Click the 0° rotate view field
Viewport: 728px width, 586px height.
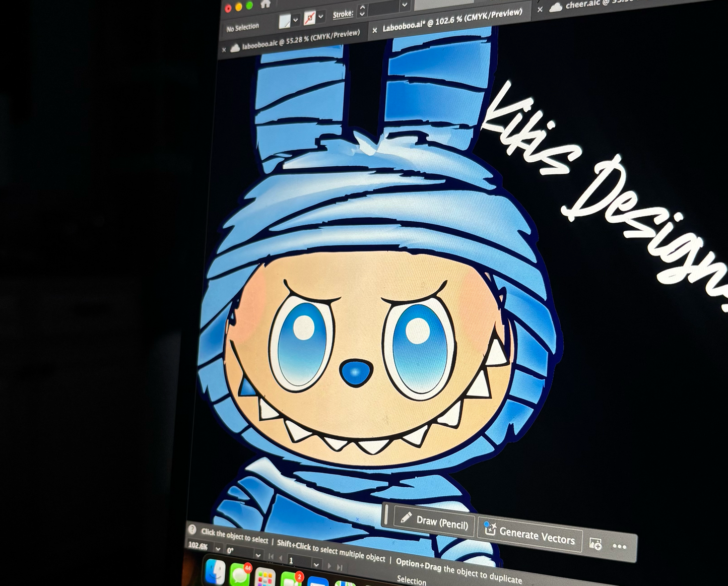click(x=239, y=551)
